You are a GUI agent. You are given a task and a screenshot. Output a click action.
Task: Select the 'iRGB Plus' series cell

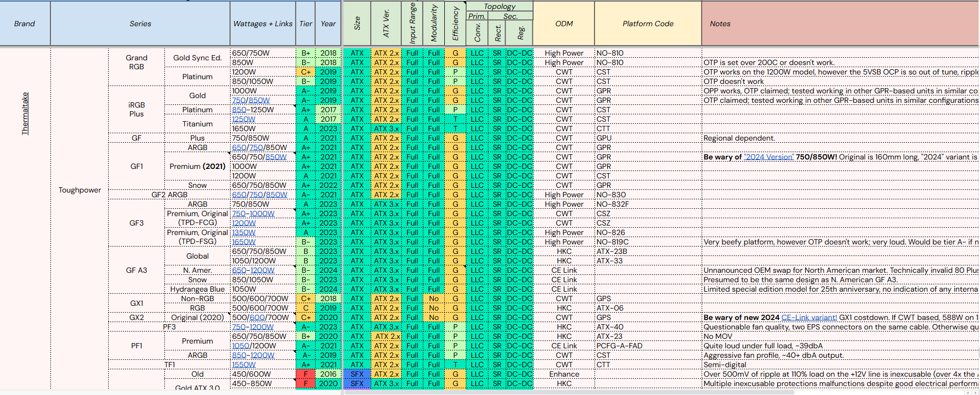137,110
